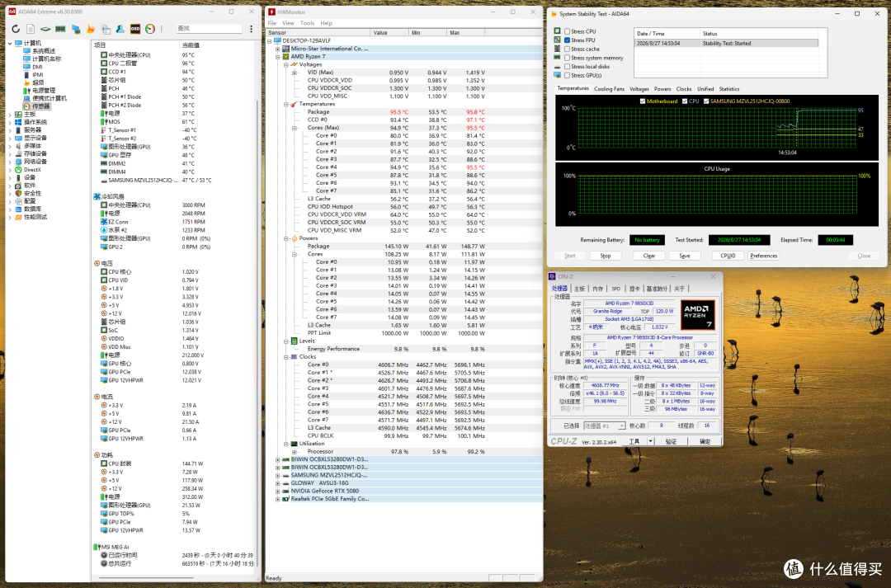
Task: Select 系统概述 item in AIDA64 tree
Action: click(41, 51)
